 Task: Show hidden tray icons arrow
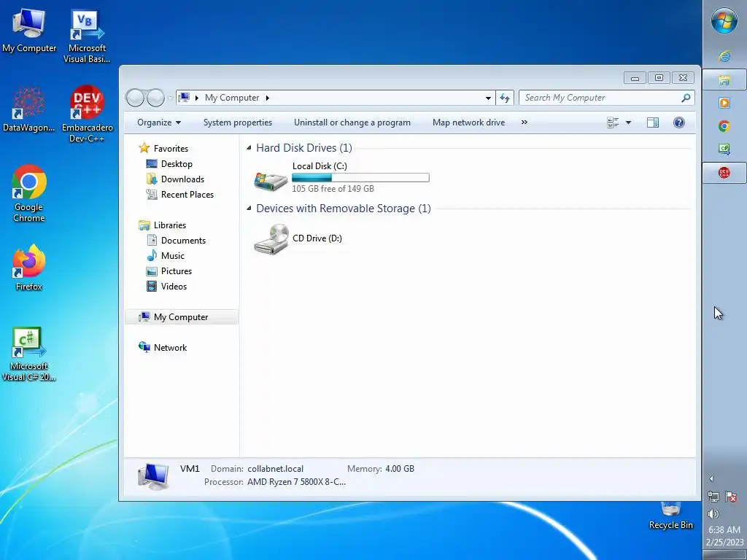711,478
